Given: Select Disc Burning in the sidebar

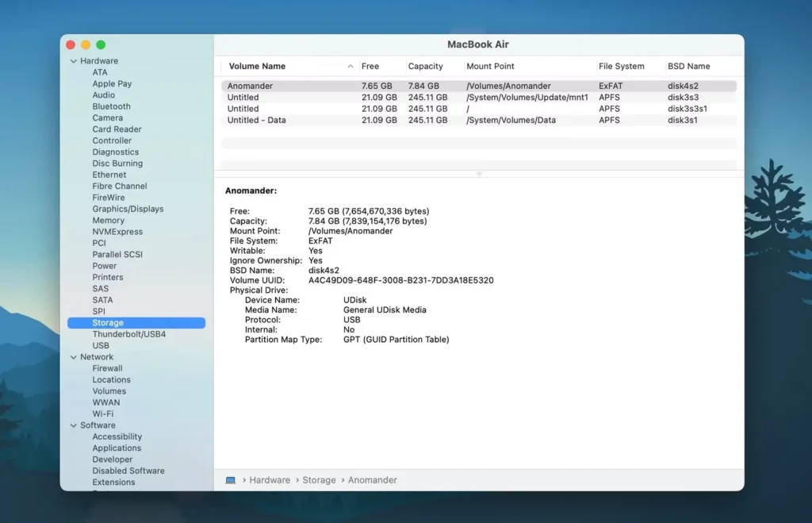Looking at the screenshot, I should [117, 163].
